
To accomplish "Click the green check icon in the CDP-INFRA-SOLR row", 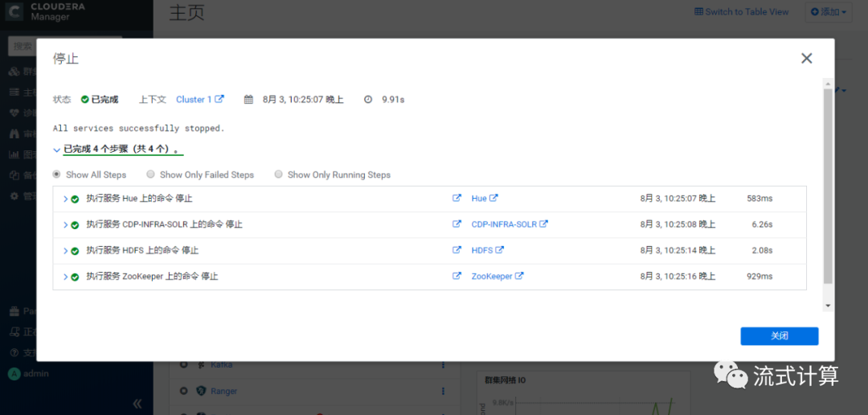I will point(75,225).
